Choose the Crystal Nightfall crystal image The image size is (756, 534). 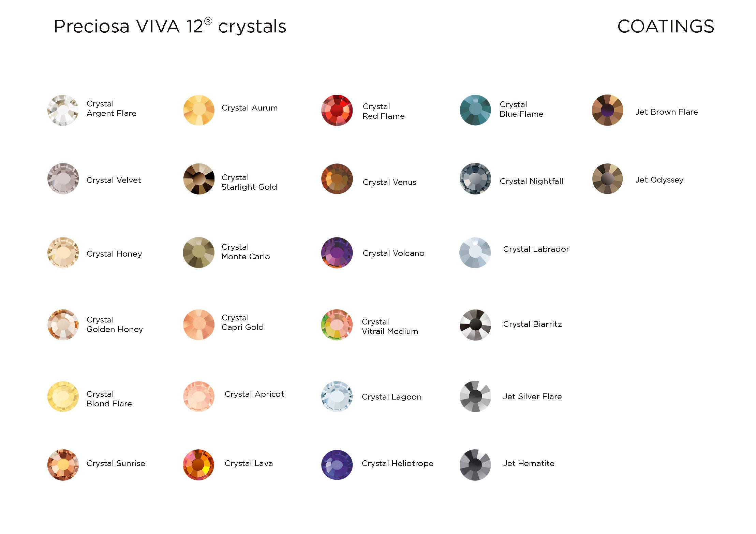point(475,178)
